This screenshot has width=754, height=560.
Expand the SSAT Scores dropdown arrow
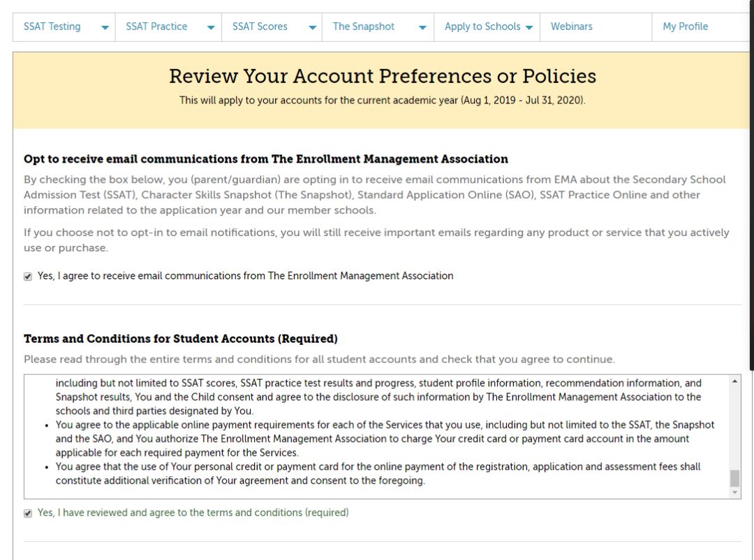(312, 28)
